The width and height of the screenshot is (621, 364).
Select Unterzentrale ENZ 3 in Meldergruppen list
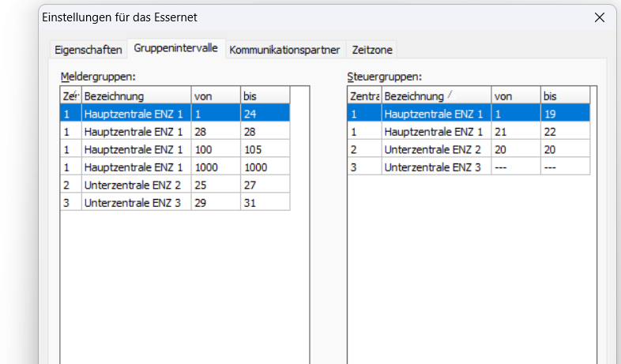(x=134, y=204)
